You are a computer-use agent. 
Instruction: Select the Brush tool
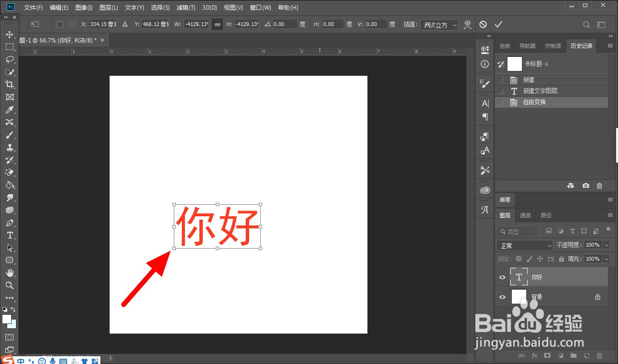10,135
